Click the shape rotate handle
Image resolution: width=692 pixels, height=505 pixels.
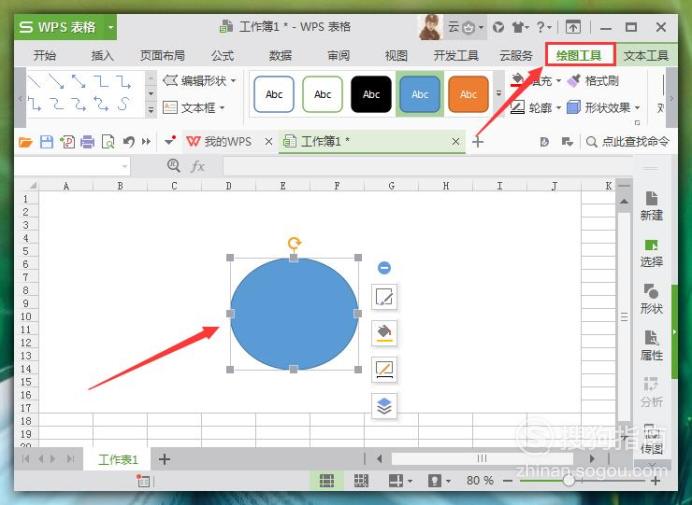click(x=294, y=243)
